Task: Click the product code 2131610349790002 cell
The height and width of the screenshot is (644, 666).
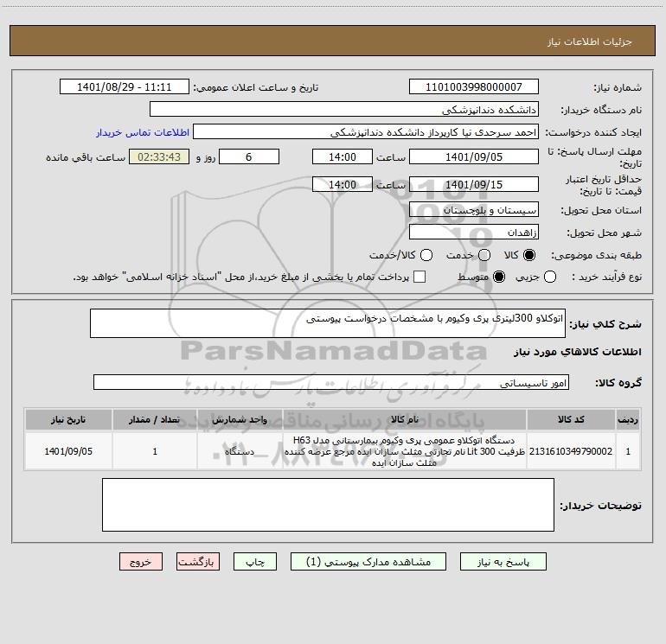Action: pyautogui.click(x=571, y=451)
